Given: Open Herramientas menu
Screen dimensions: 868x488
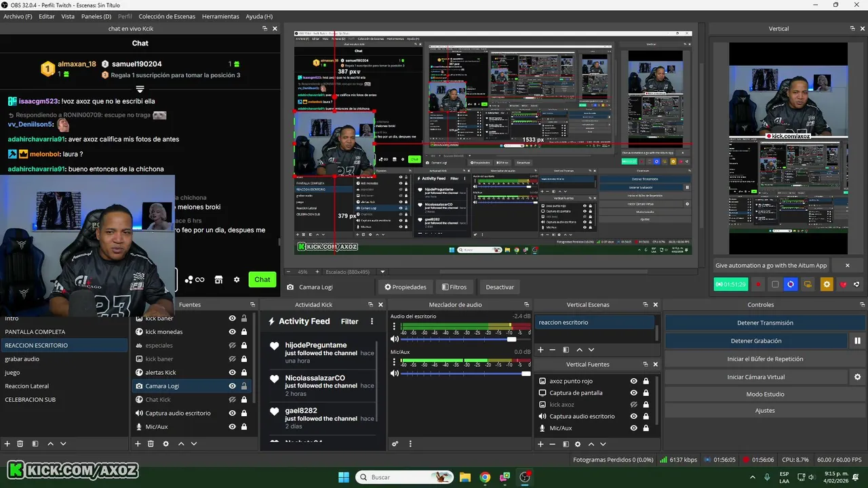Looking at the screenshot, I should 220,16.
